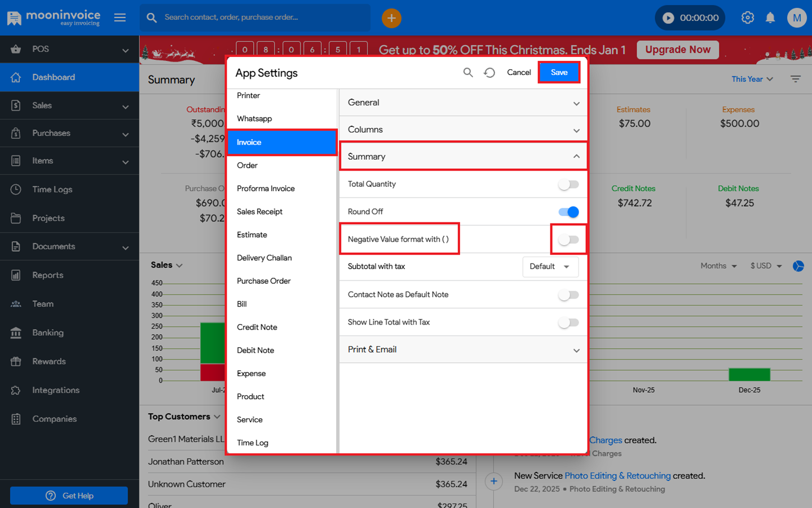Select Purchase Order in settings list

tap(264, 281)
